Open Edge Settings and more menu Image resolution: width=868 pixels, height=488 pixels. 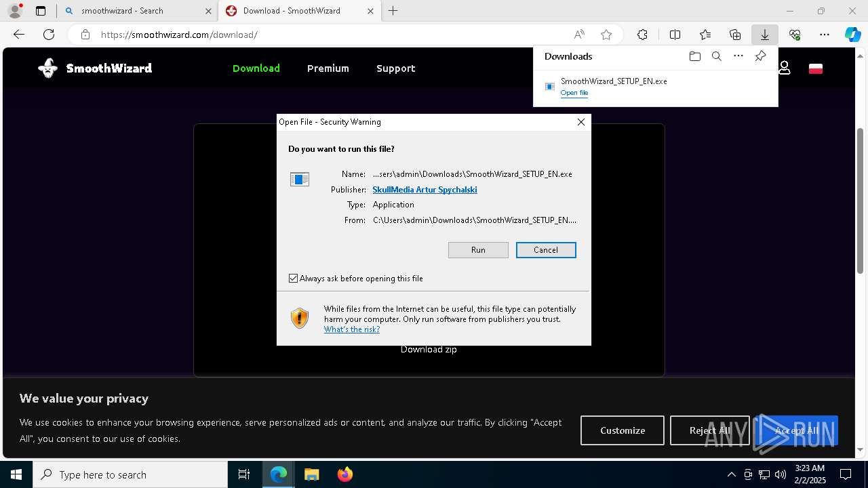coord(825,35)
